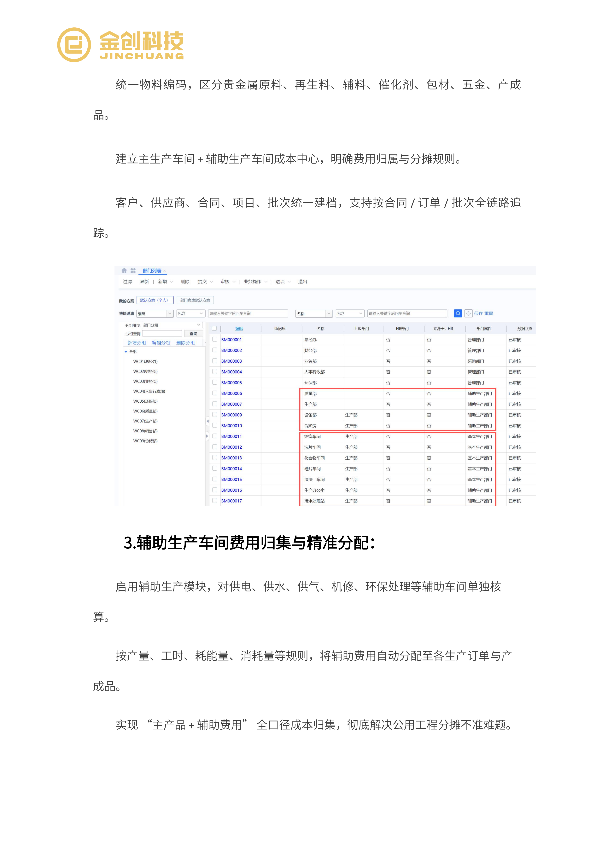
Task: Click the 查询 group search button
Action: point(193,334)
